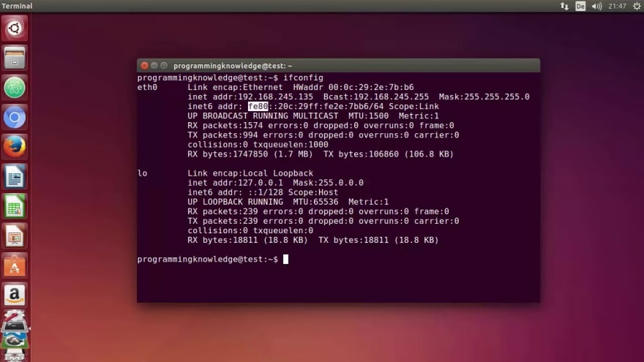Open the Atom editor launcher icon

(x=15, y=88)
